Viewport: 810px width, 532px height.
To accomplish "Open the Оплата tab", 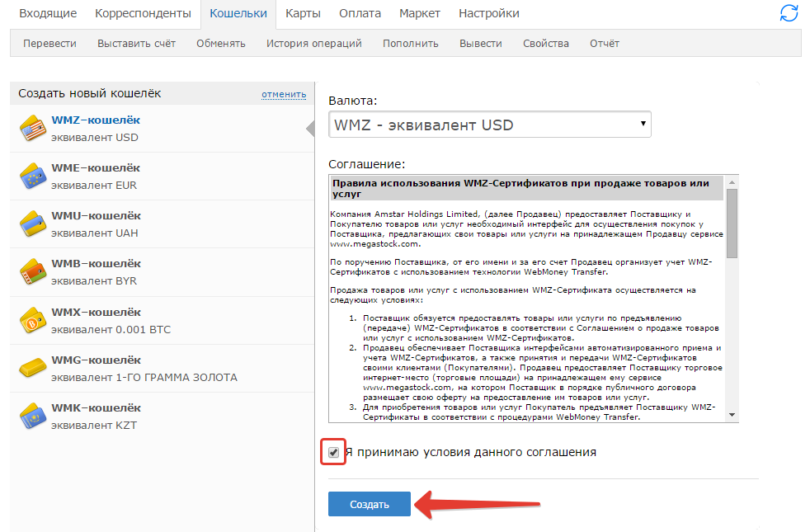I will (360, 13).
